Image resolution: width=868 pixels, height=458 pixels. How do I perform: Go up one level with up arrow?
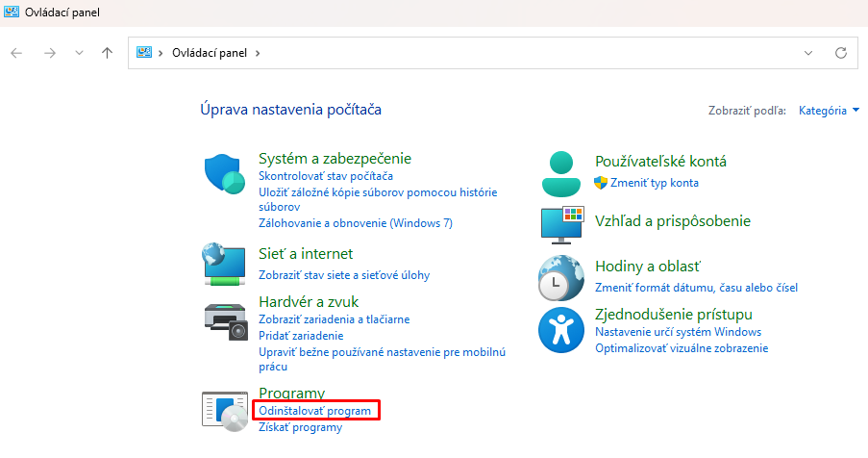coord(107,53)
